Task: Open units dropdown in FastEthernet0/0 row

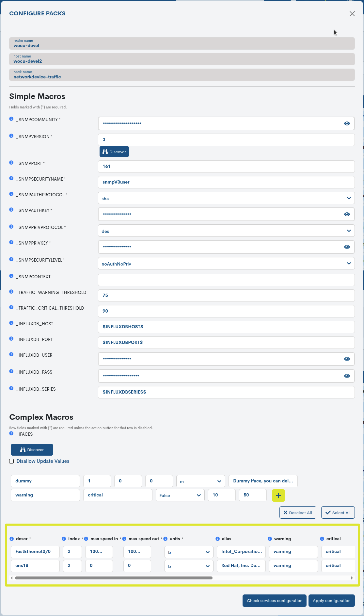Action: click(x=189, y=552)
